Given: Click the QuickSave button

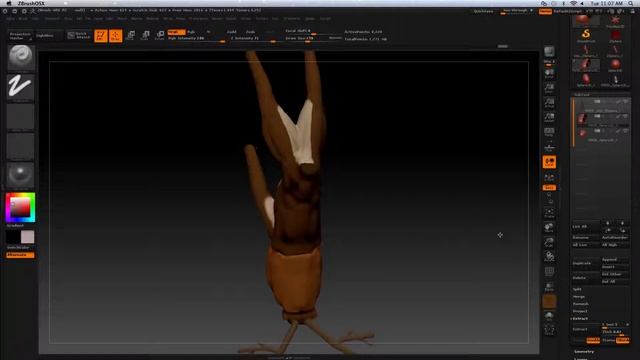Looking at the screenshot, I should 484,11.
